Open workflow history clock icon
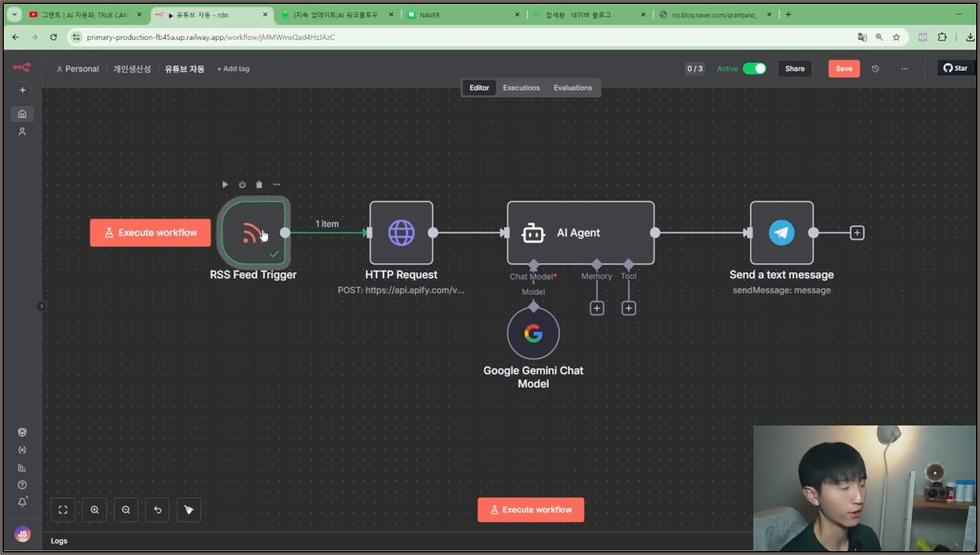The image size is (980, 555). coord(875,68)
